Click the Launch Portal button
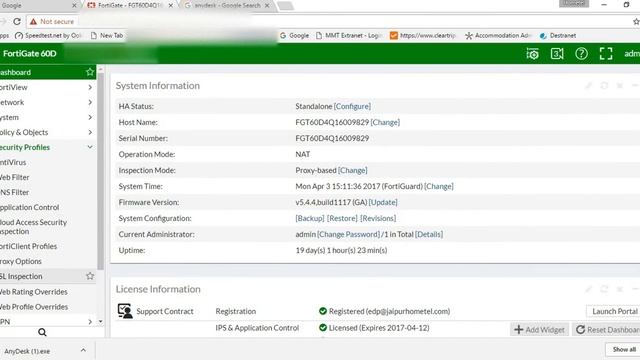 point(613,311)
